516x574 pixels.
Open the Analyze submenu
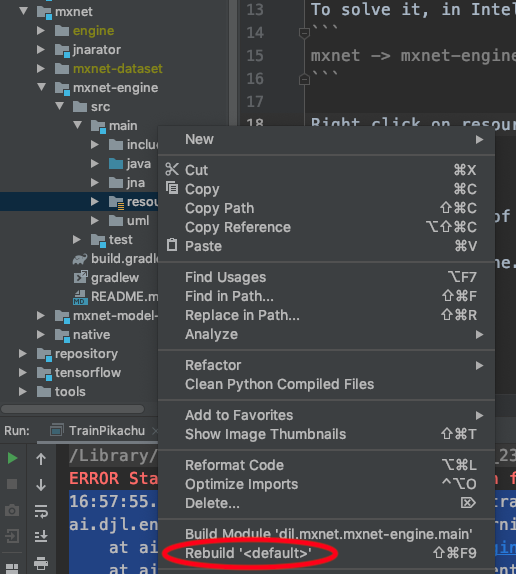[x=326, y=334]
